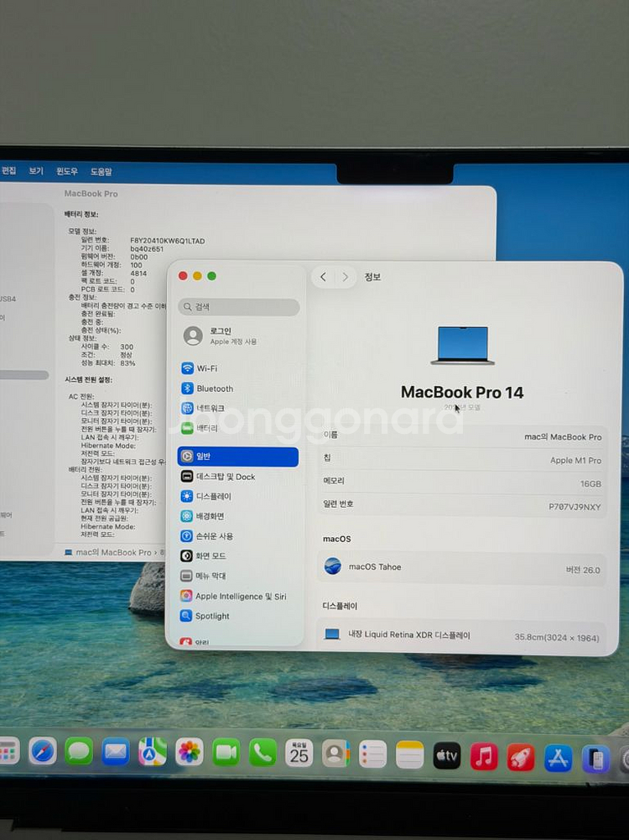Open the Phone app in the Dock

click(263, 753)
